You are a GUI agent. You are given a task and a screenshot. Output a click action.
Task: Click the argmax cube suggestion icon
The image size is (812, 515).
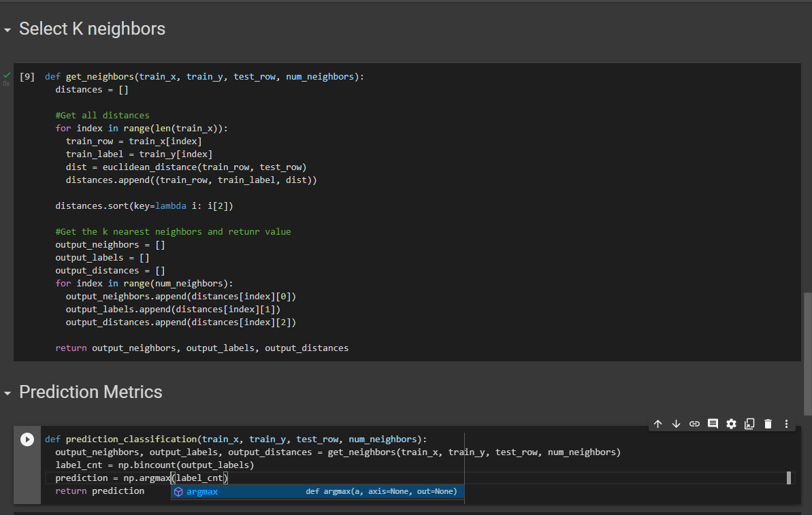(178, 492)
